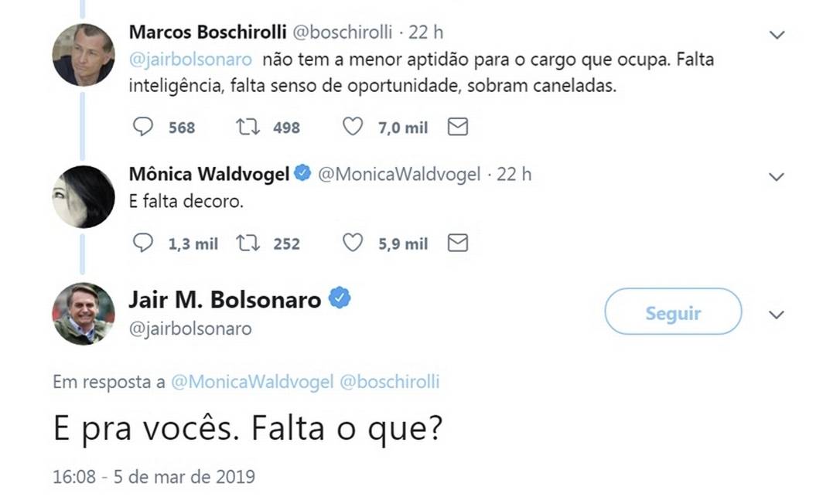Click Seguir to follow Jair M. Bolsonaro
This screenshot has width=840, height=504.
coord(673,312)
